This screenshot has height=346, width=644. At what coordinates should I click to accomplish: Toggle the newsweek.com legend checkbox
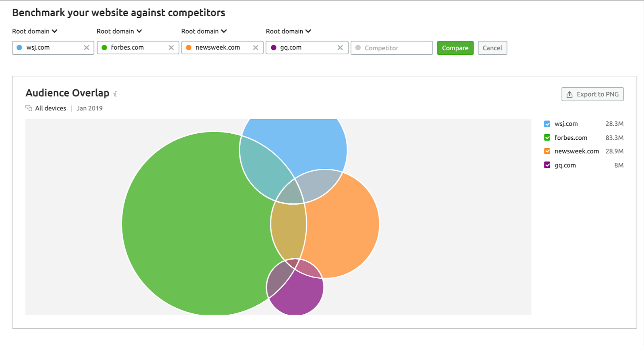click(547, 151)
